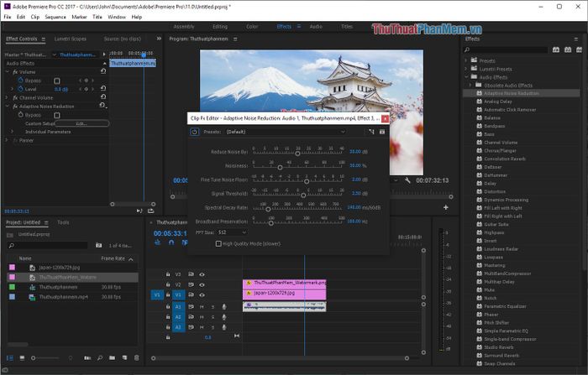588x375 pixels.
Task: Open the Program Monitor button editor plus
Action: tap(445, 207)
